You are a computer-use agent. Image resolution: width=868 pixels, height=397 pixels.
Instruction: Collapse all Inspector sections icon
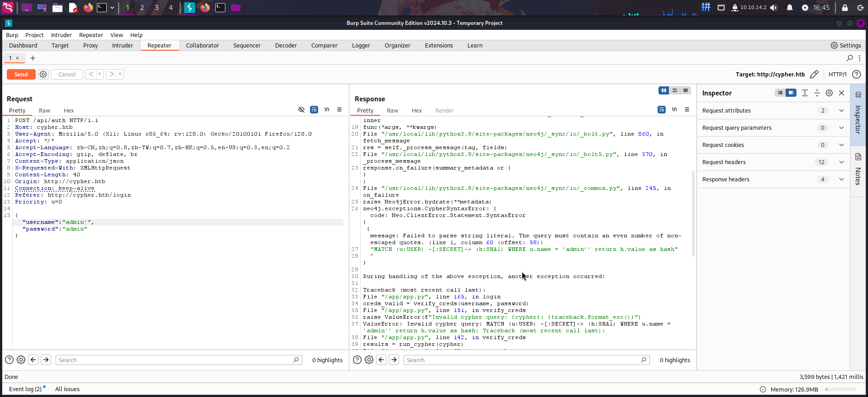(x=817, y=93)
